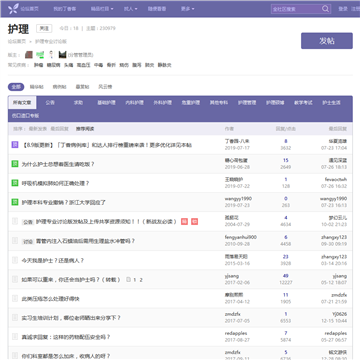Open the 高血压 common disease link
This screenshot has width=360, height=360.
point(83,65)
